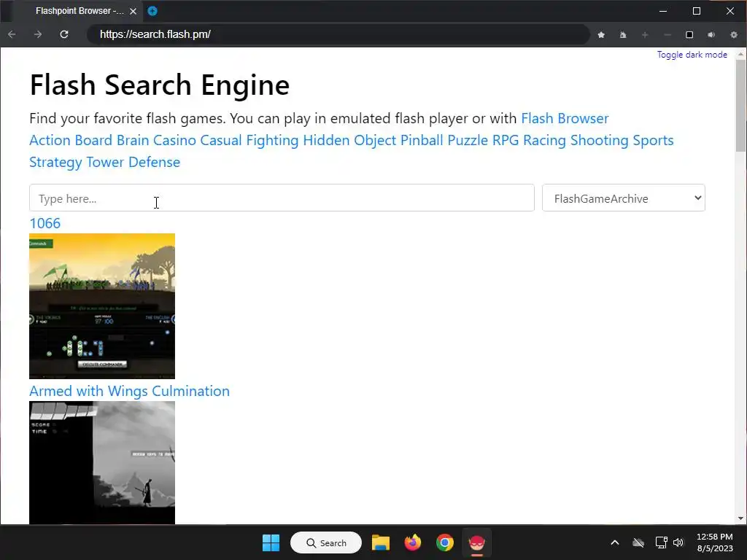This screenshot has height=560, width=747.
Task: Open browser settings gear icon
Action: [x=734, y=35]
